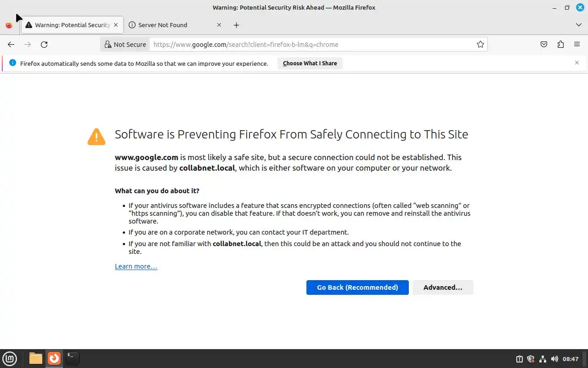Reload the current page
Screen dimensions: 588x368
(x=44, y=45)
